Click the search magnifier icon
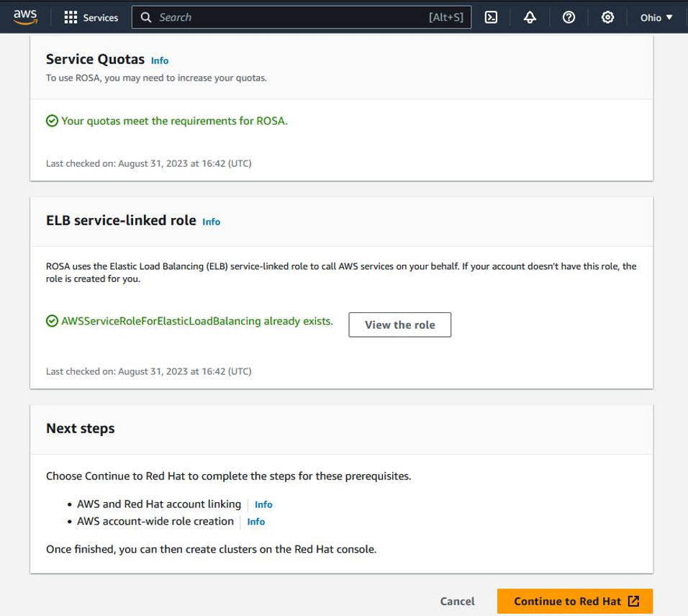The image size is (688, 616). (x=146, y=17)
